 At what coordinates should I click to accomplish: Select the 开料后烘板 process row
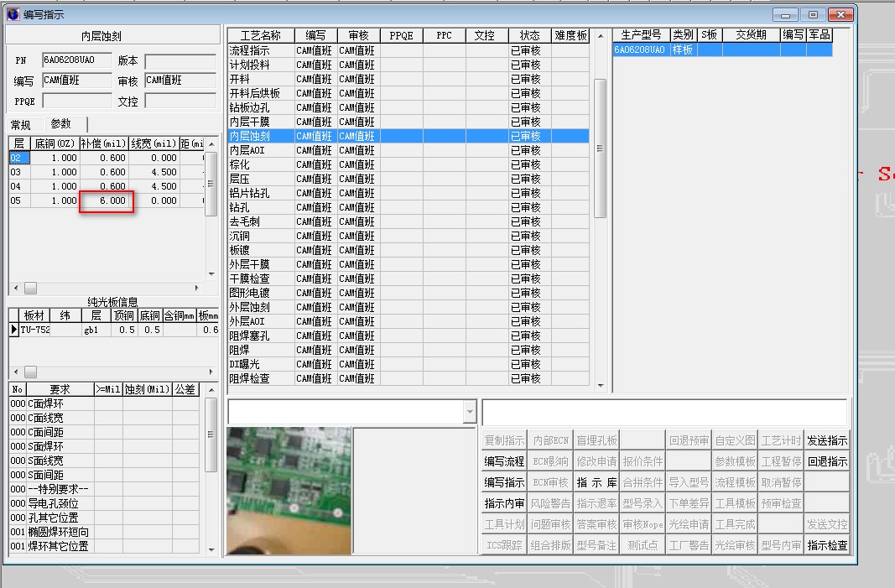[x=408, y=93]
